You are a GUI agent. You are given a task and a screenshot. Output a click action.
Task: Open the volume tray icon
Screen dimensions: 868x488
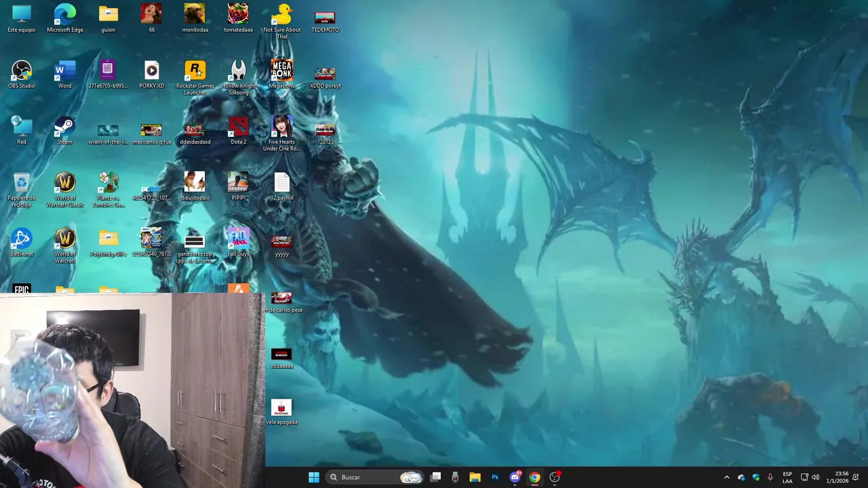click(x=815, y=477)
